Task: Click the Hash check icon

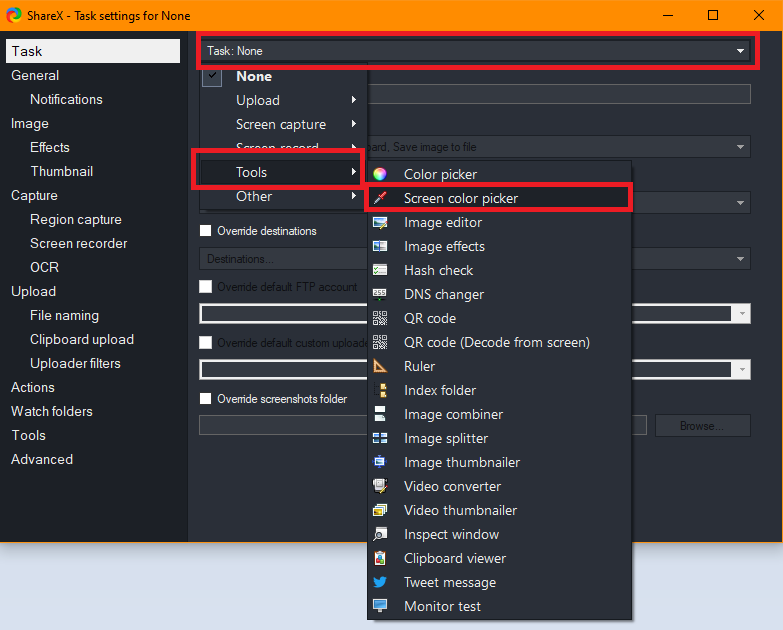Action: click(x=380, y=270)
